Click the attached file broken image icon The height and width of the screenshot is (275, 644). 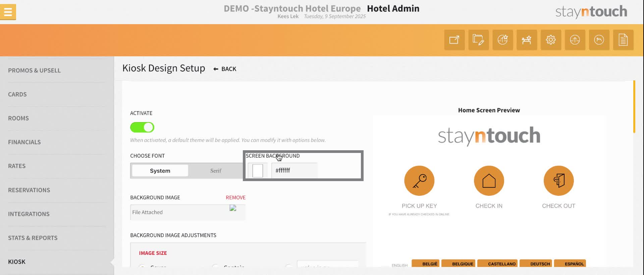coord(233,208)
